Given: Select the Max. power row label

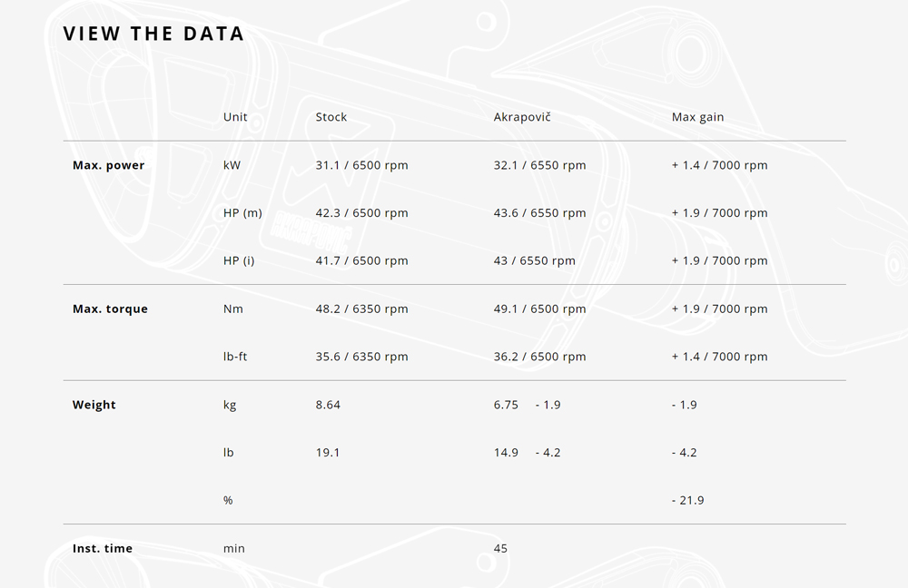Looking at the screenshot, I should point(108,165).
